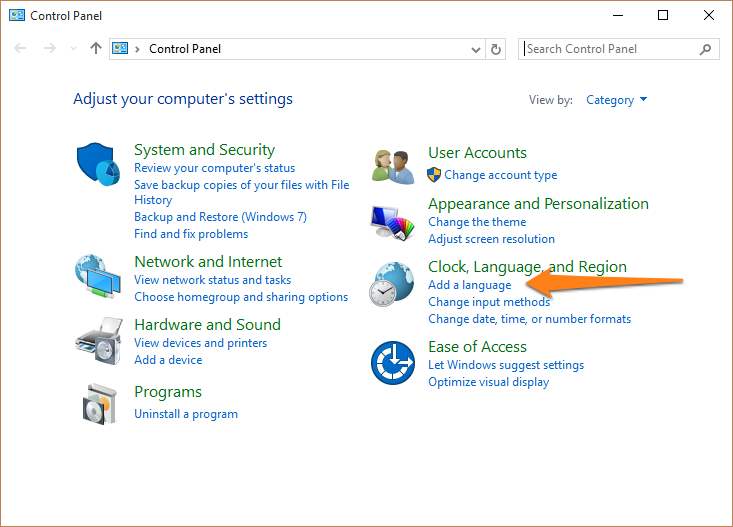Click the Network and Internet globe icon
The image size is (733, 527).
point(98,276)
